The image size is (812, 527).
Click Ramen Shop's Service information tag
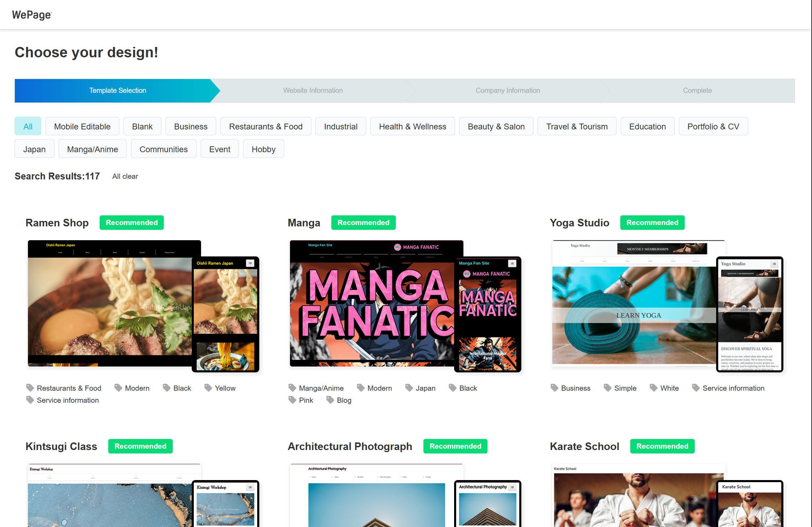(x=68, y=400)
